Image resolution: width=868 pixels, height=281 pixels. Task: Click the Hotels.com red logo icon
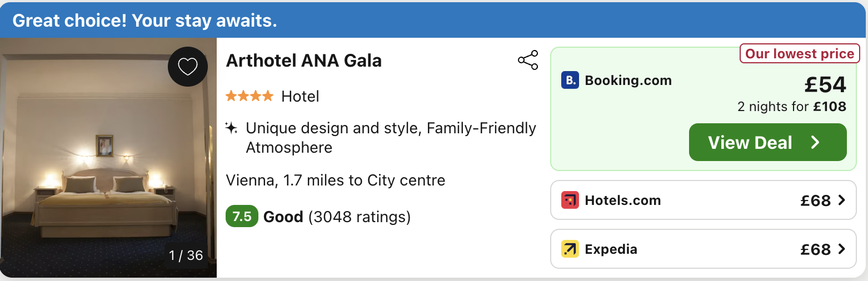coord(570,200)
